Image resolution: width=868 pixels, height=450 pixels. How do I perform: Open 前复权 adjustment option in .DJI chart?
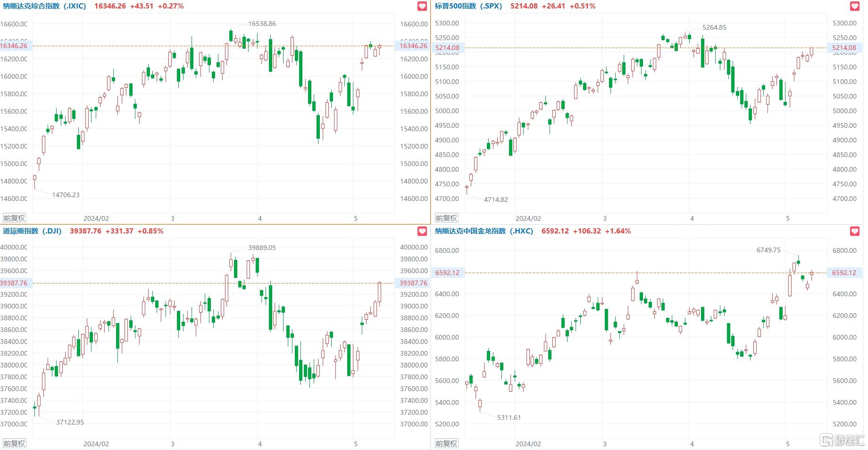15,443
